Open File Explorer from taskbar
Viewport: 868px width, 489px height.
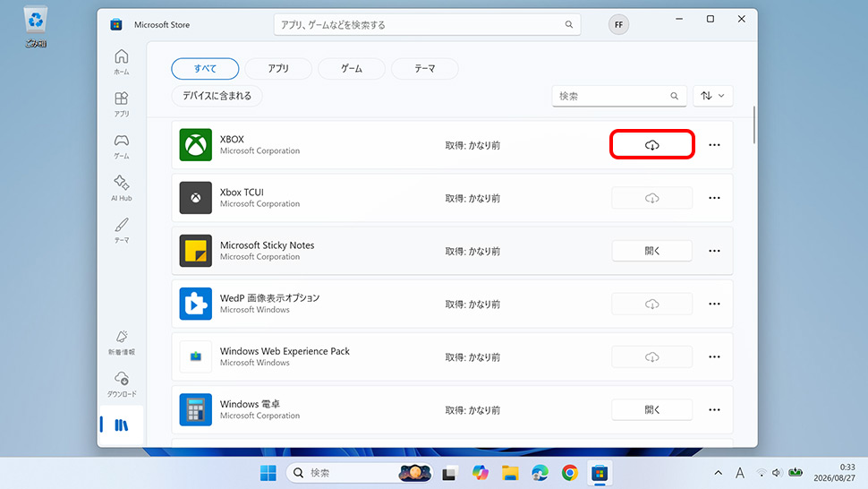point(510,473)
